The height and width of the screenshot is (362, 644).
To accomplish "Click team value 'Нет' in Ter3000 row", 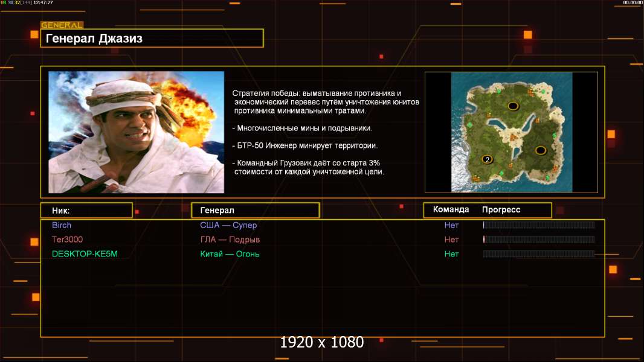I will point(451,240).
